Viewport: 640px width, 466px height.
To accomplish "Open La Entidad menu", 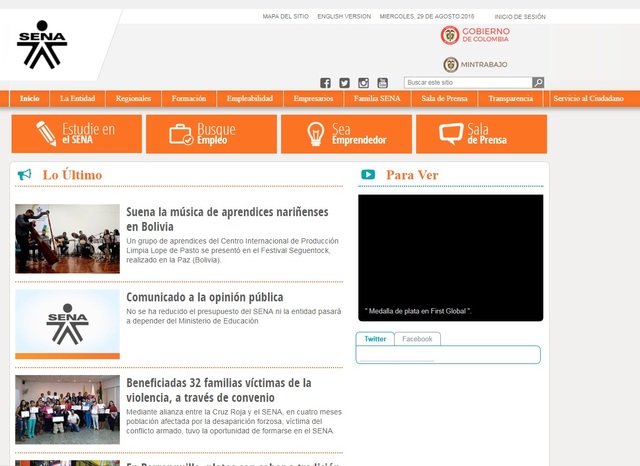I will pos(78,98).
